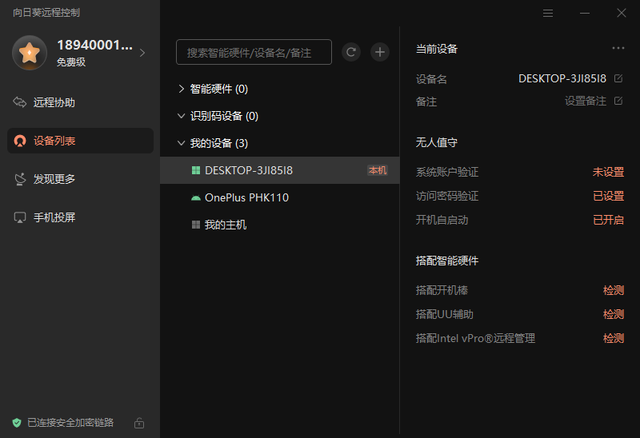Click the edit device name icon
640x438 pixels.
coord(618,78)
